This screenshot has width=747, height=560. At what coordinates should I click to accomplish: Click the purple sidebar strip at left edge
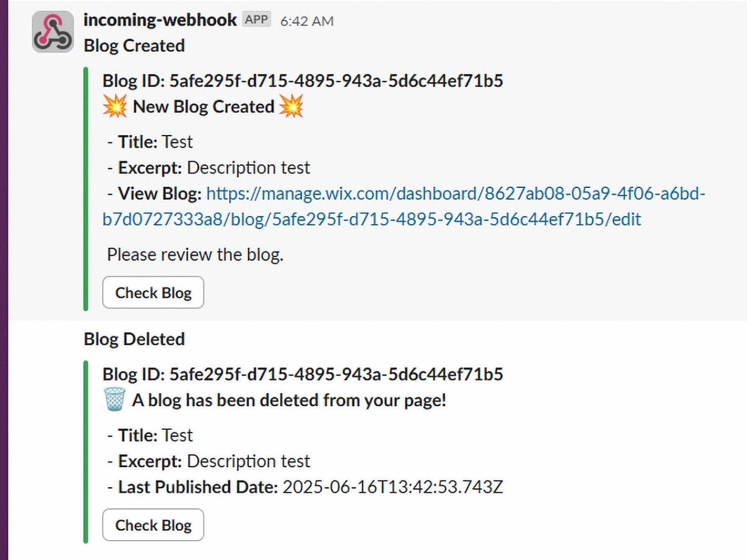point(4,280)
